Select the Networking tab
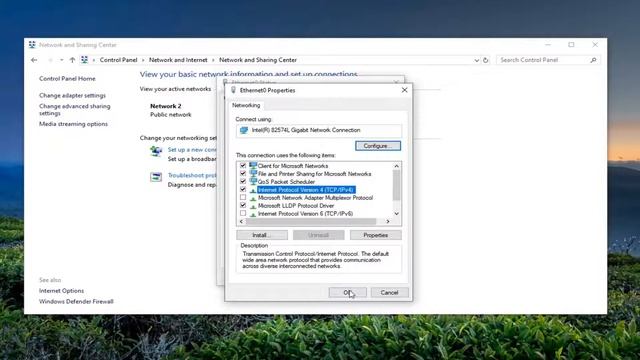 click(x=246, y=105)
